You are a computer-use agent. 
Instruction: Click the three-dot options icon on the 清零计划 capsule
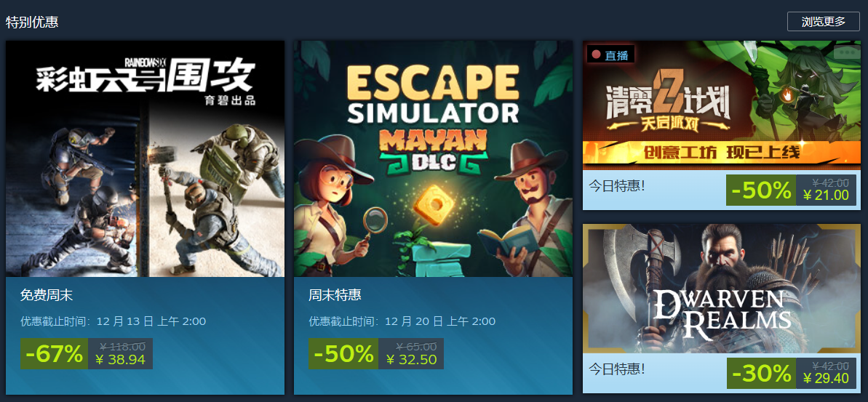(x=846, y=52)
